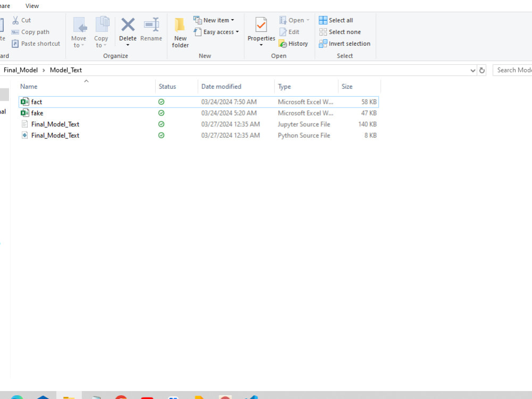Open the View ribbon tab
532x399 pixels.
(32, 6)
